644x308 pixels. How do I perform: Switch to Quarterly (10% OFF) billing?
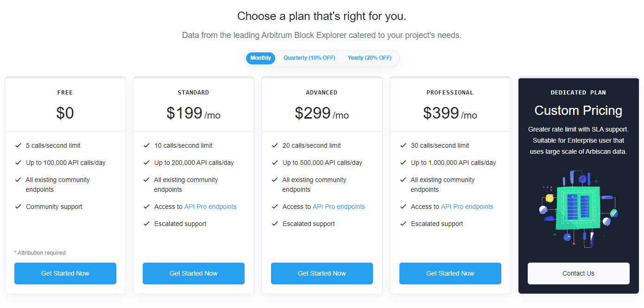tap(309, 58)
